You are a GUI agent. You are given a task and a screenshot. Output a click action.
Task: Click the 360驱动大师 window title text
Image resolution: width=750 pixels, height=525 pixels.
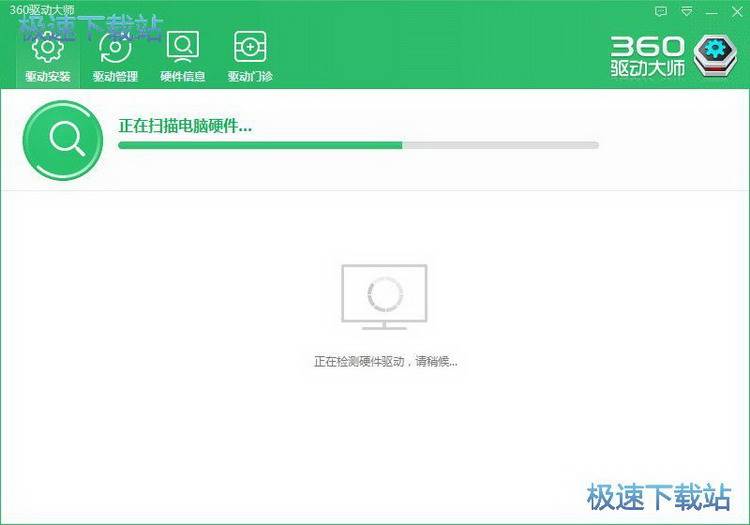pos(42,10)
